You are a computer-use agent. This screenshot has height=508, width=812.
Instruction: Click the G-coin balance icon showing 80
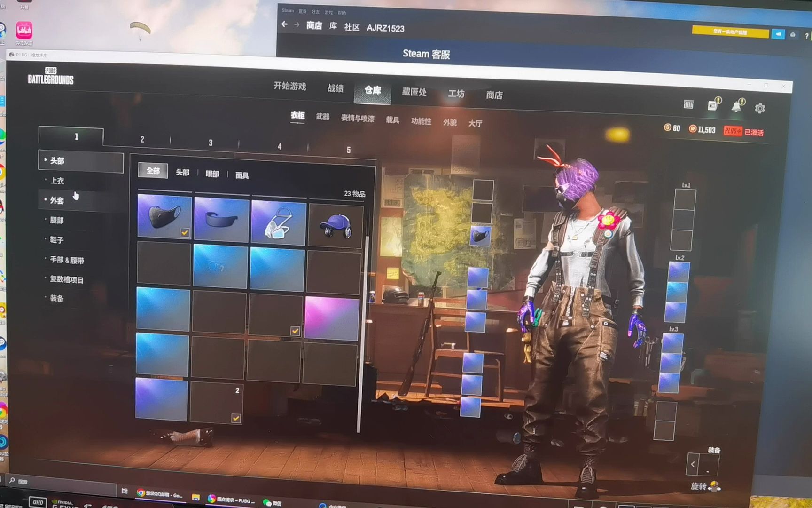(667, 127)
